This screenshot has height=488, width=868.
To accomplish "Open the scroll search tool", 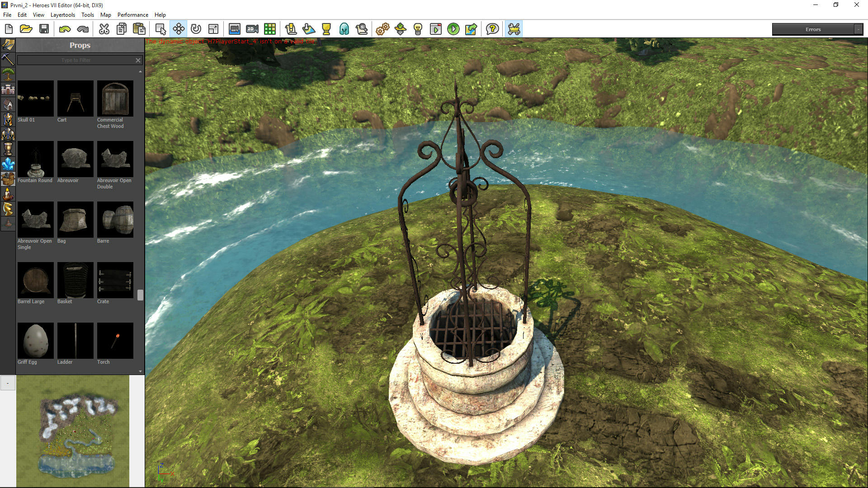I will tap(362, 29).
